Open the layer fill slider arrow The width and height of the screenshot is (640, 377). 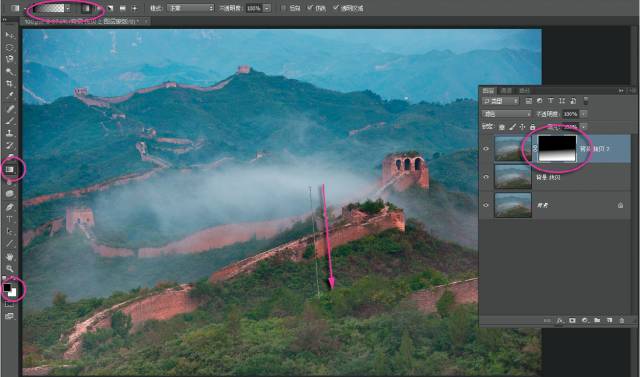[583, 127]
